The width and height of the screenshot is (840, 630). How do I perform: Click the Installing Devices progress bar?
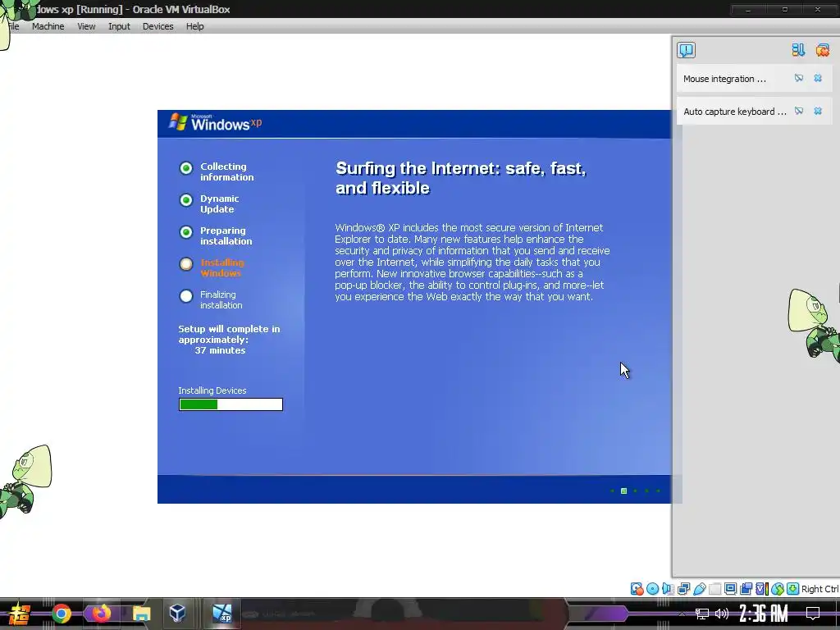click(231, 404)
